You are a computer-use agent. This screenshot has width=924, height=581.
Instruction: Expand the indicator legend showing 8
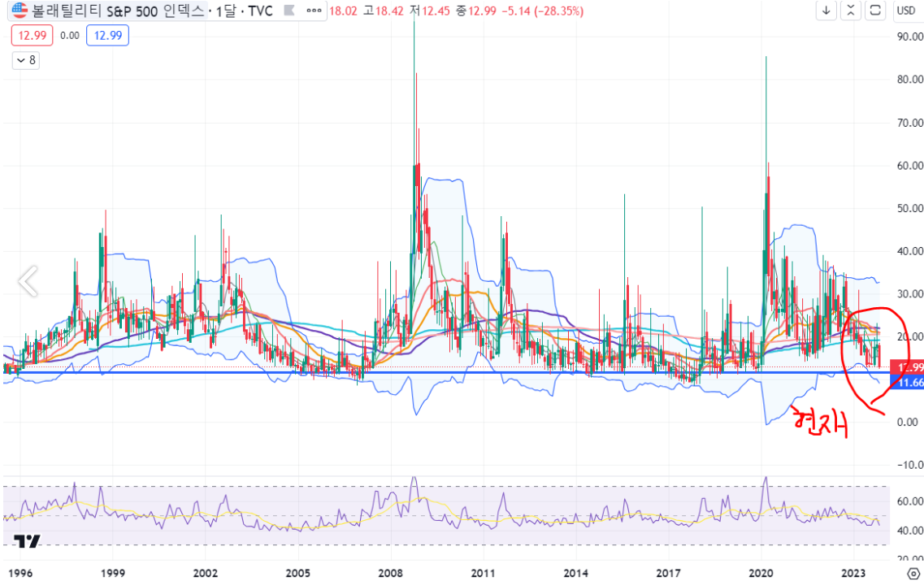pos(26,60)
